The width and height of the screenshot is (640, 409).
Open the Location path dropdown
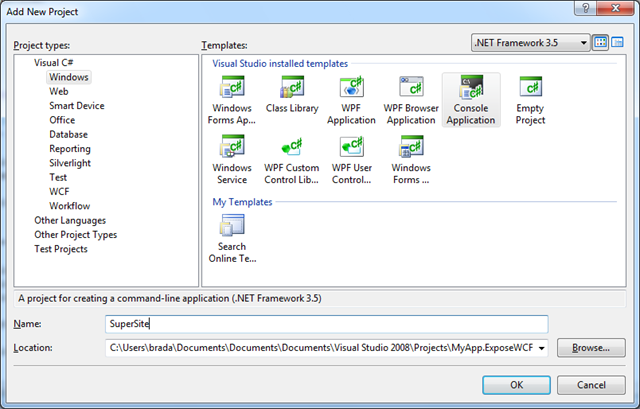coord(542,348)
